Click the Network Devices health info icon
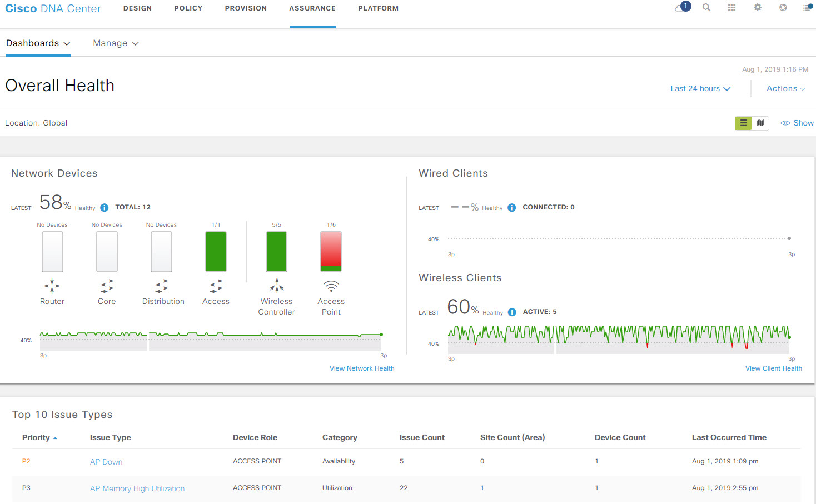 [x=104, y=207]
